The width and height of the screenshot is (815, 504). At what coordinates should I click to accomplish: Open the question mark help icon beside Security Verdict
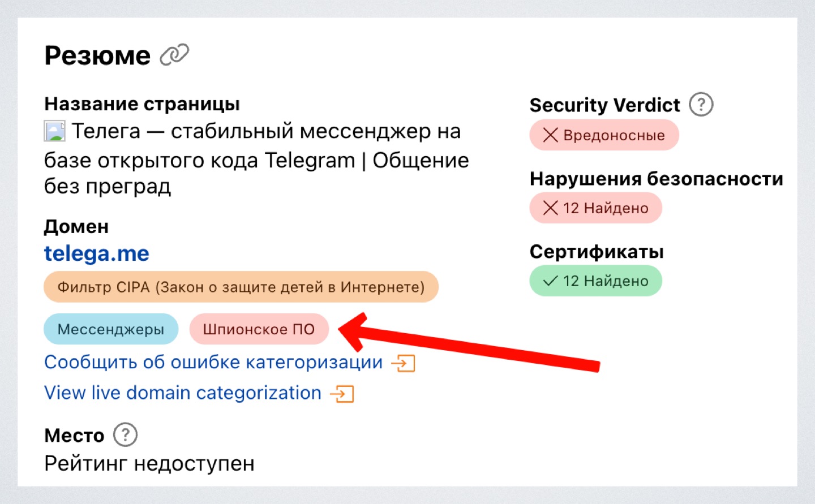coord(701,104)
